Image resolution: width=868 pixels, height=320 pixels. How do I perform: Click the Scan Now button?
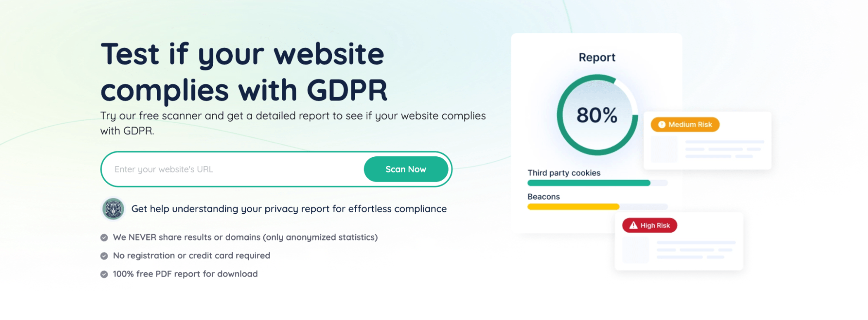click(x=406, y=169)
